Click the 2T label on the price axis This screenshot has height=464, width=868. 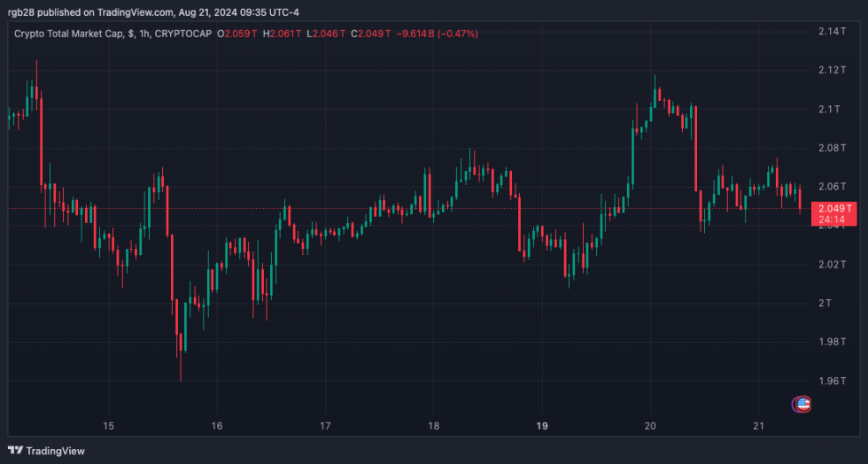825,303
